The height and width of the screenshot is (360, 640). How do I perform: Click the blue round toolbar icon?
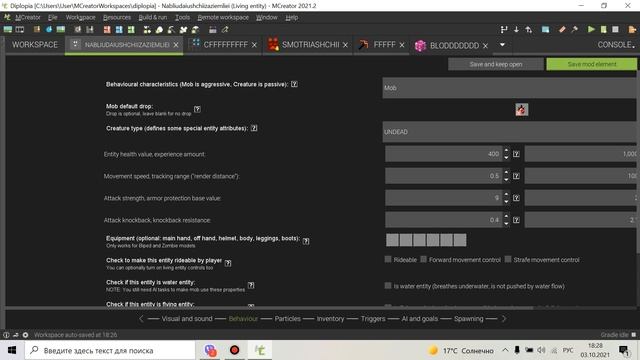click(49, 29)
